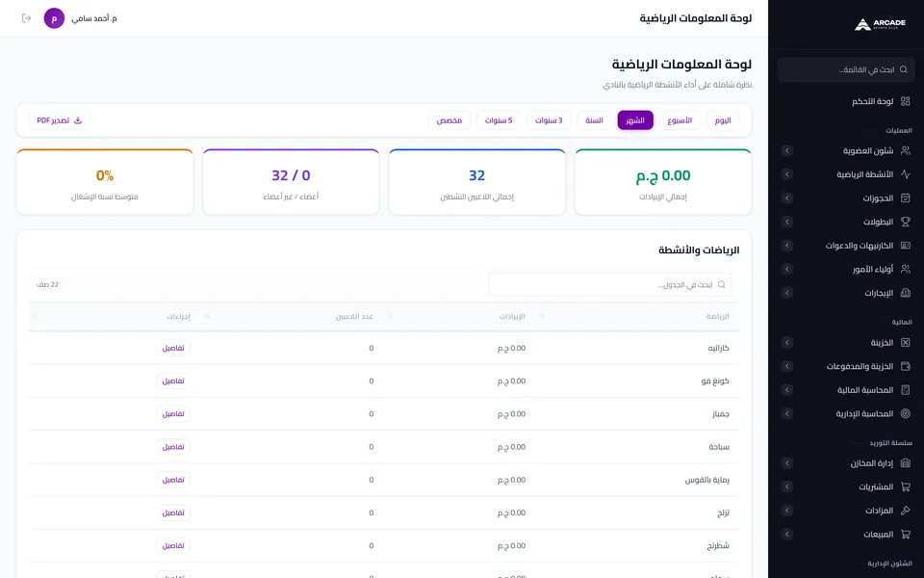The width and height of the screenshot is (924, 578).
Task: Open تفاصيل for كاراتيه row
Action: pos(173,348)
